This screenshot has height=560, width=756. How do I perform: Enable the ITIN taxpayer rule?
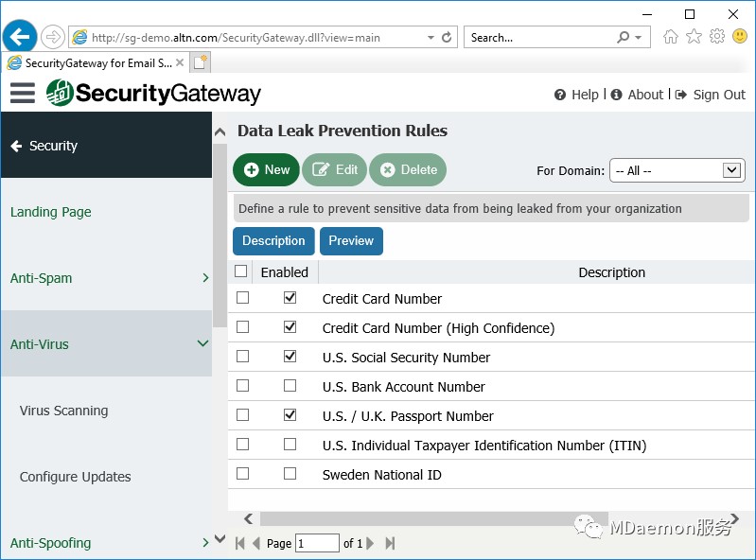[x=290, y=445]
